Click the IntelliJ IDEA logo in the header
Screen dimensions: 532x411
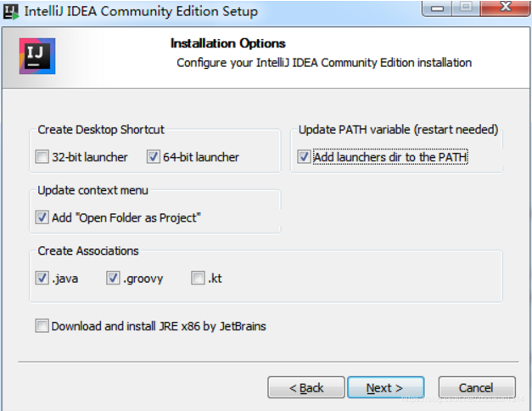click(36, 56)
